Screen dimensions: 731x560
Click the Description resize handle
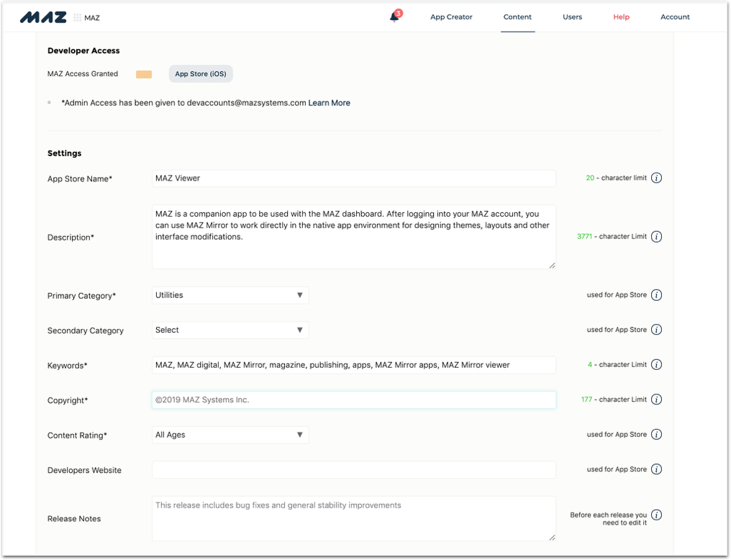(552, 266)
